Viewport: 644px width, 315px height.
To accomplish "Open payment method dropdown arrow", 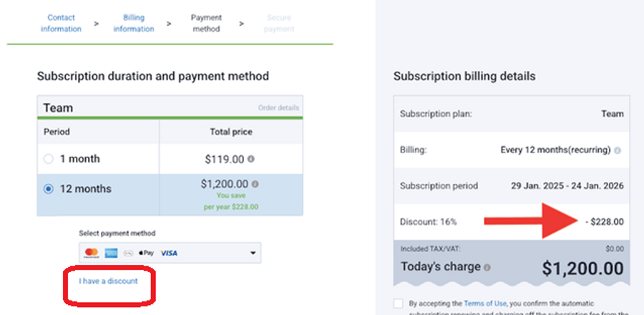I will (253, 253).
